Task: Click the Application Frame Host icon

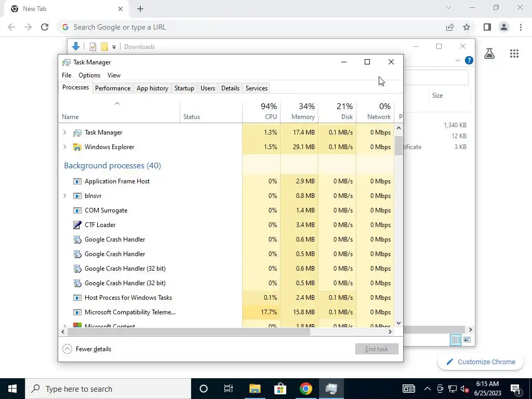Action: [x=77, y=181]
